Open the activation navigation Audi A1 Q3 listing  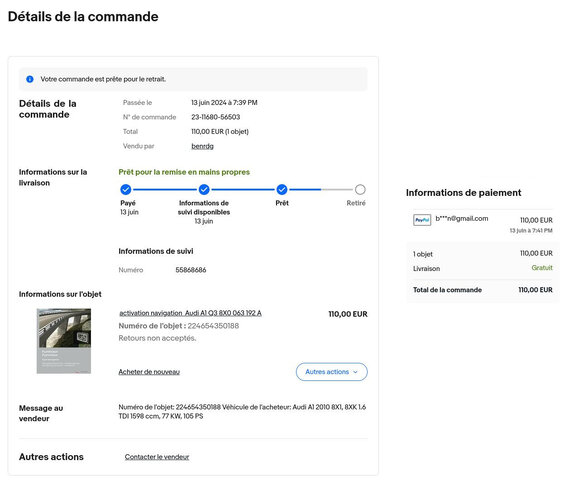click(190, 313)
